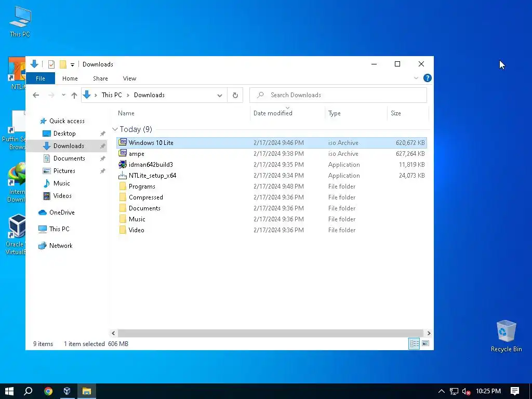Image resolution: width=532 pixels, height=399 pixels.
Task: Click the Search Downloads field
Action: click(x=338, y=95)
